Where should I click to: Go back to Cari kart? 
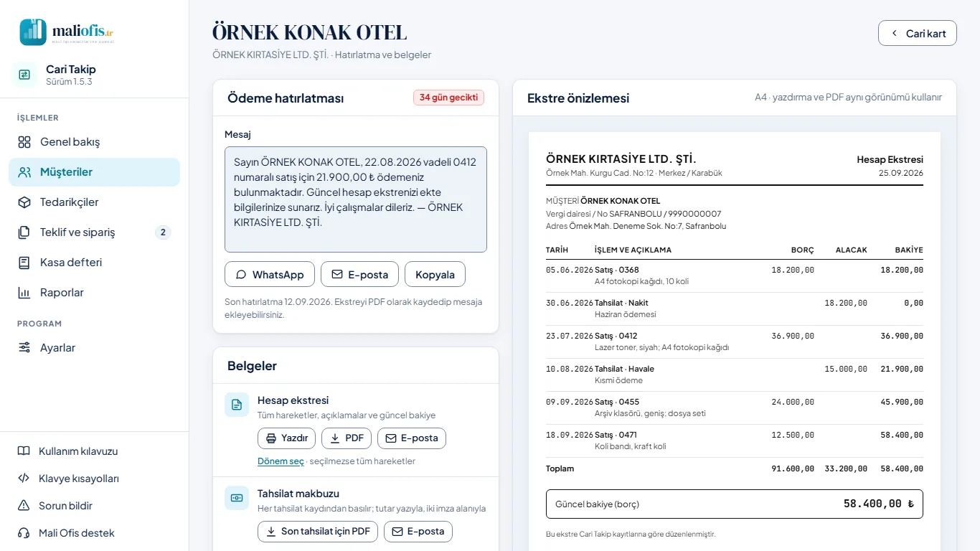tap(918, 33)
